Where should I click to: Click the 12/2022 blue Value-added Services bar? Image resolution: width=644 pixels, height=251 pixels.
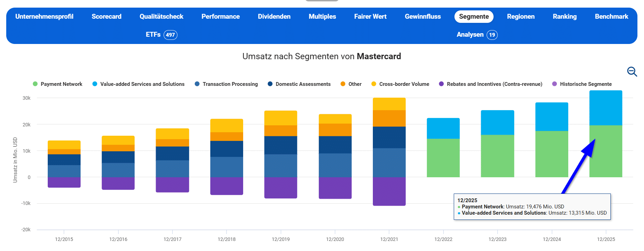click(x=443, y=128)
